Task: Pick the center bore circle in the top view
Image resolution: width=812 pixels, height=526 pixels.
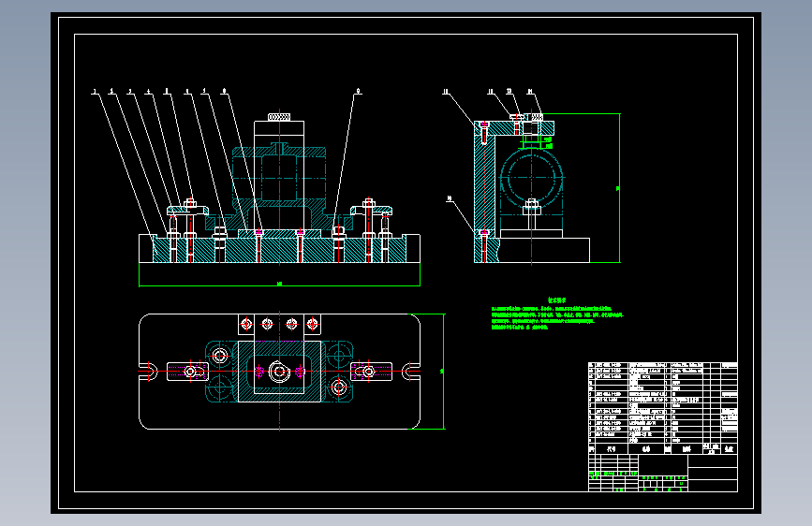Action: (280, 372)
